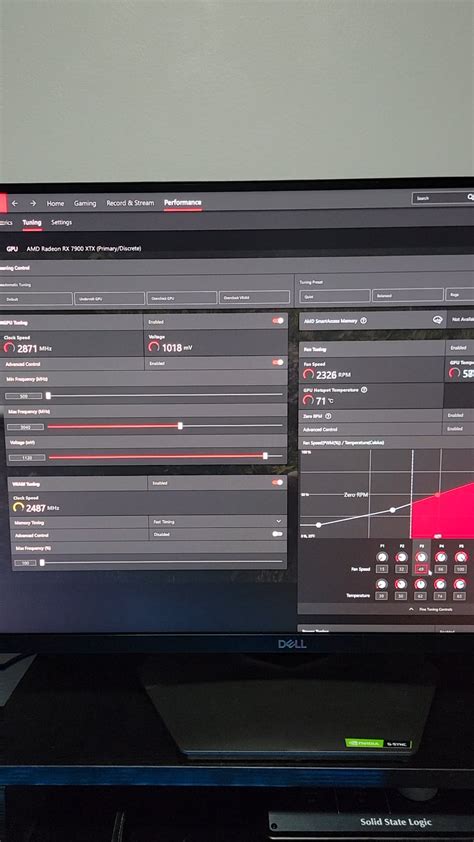Image resolution: width=474 pixels, height=842 pixels.
Task: Click the voltage 1018 mV gauge
Action: 154,347
